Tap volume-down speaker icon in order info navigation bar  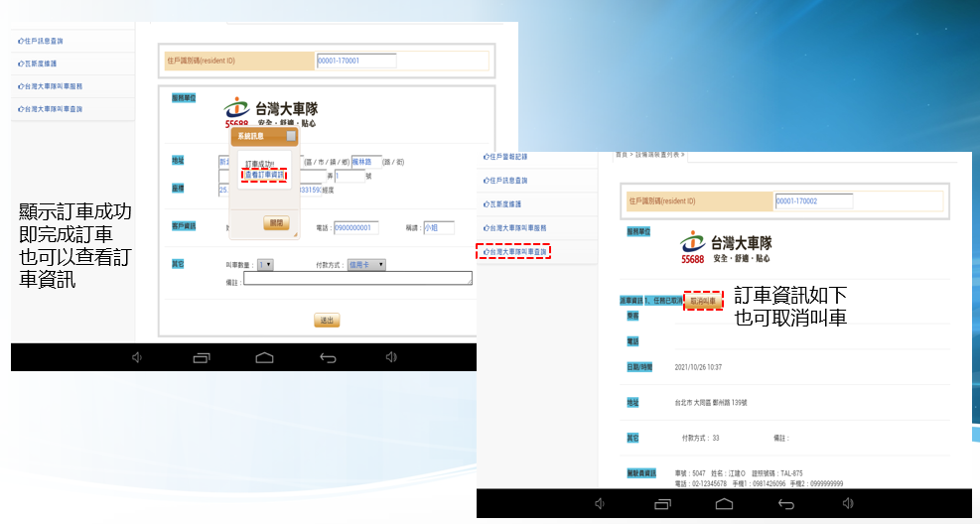(x=600, y=503)
